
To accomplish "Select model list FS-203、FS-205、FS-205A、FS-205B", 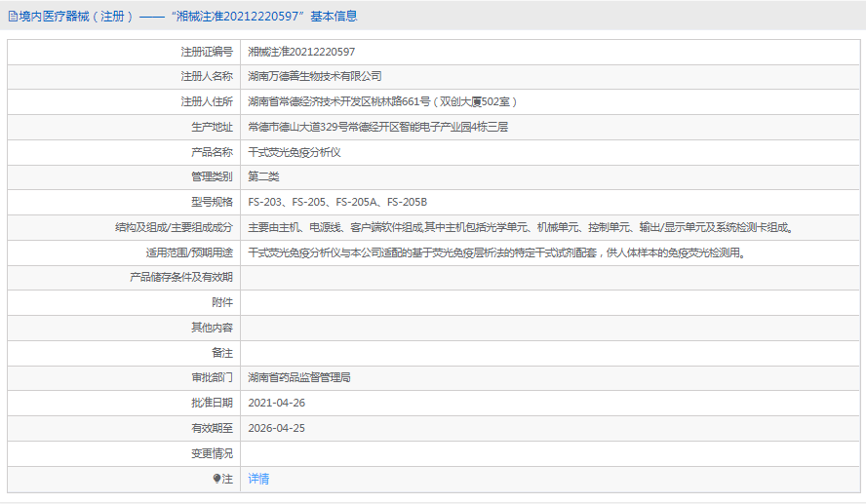I will click(x=337, y=202).
